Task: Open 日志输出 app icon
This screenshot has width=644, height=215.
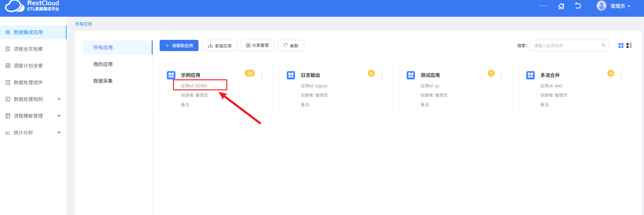Action: click(x=291, y=75)
